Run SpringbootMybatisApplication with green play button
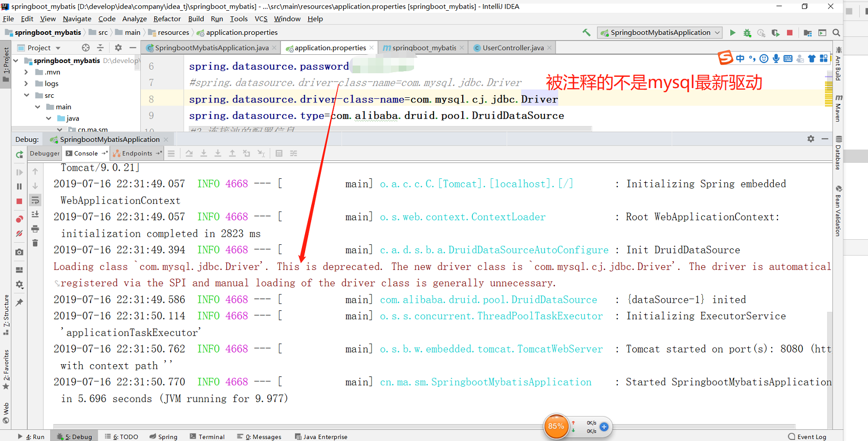The height and width of the screenshot is (441, 868). (733, 32)
